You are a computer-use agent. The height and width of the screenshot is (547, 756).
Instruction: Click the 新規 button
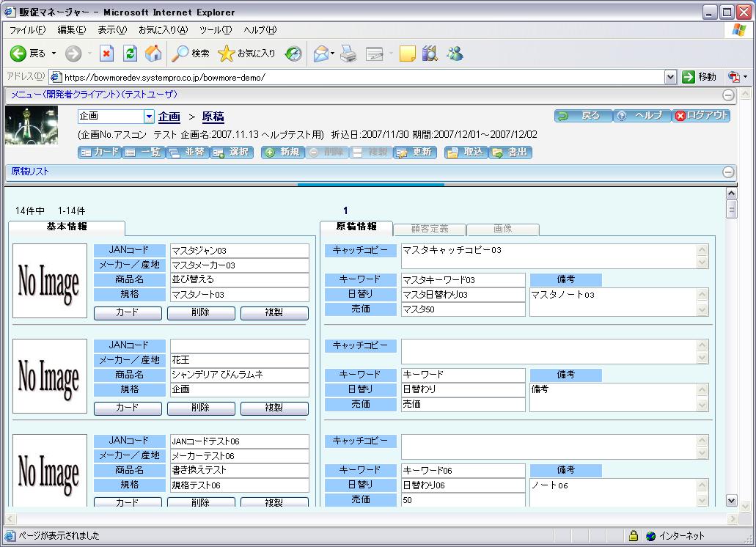click(x=282, y=153)
